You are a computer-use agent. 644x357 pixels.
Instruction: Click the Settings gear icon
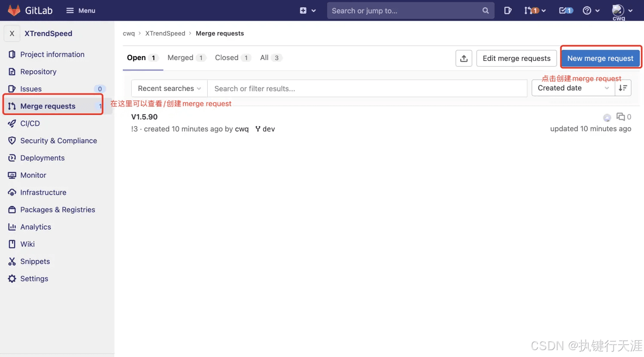(x=12, y=278)
